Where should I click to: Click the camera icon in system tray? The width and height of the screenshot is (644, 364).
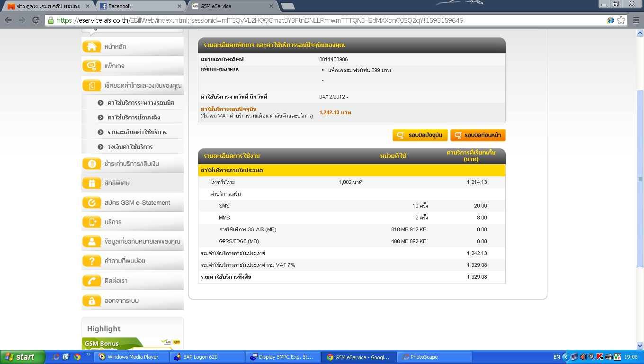tap(608, 357)
